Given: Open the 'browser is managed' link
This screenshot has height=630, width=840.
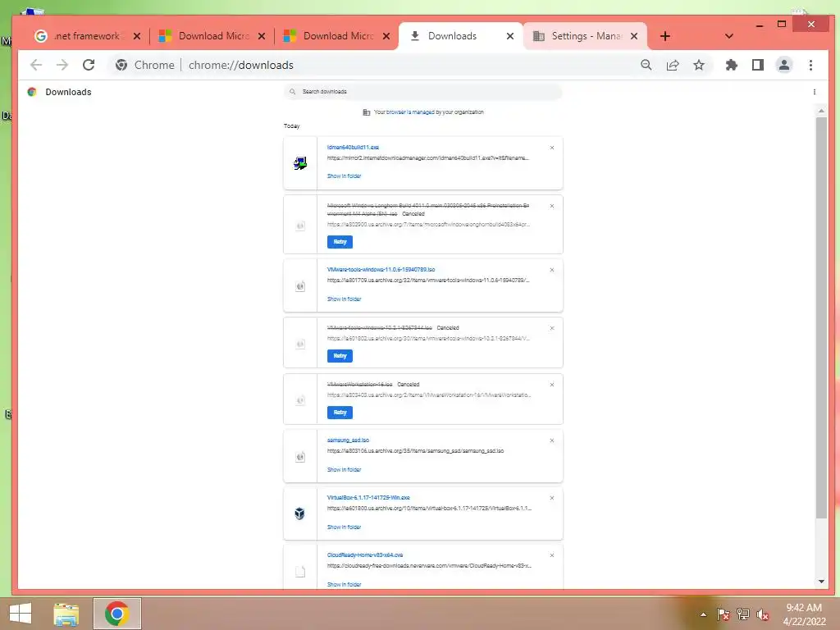Looking at the screenshot, I should pyautogui.click(x=410, y=112).
